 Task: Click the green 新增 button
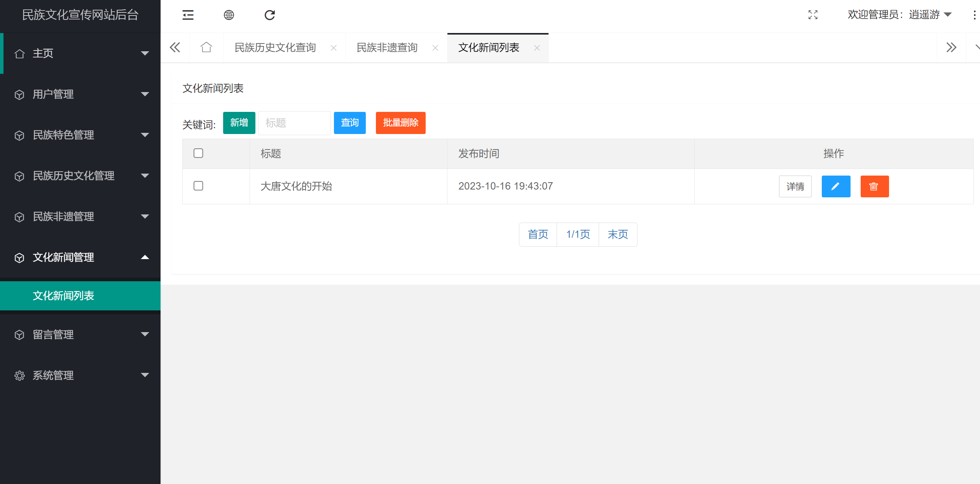pyautogui.click(x=239, y=123)
